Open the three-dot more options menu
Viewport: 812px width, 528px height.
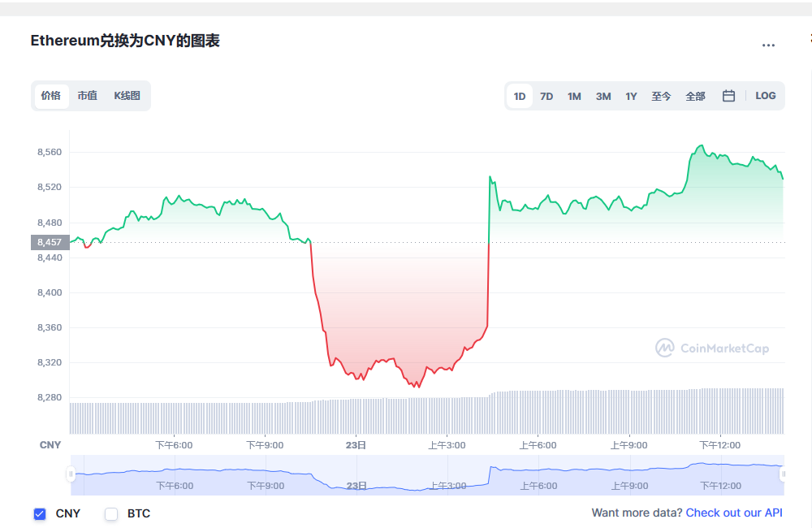tap(768, 45)
